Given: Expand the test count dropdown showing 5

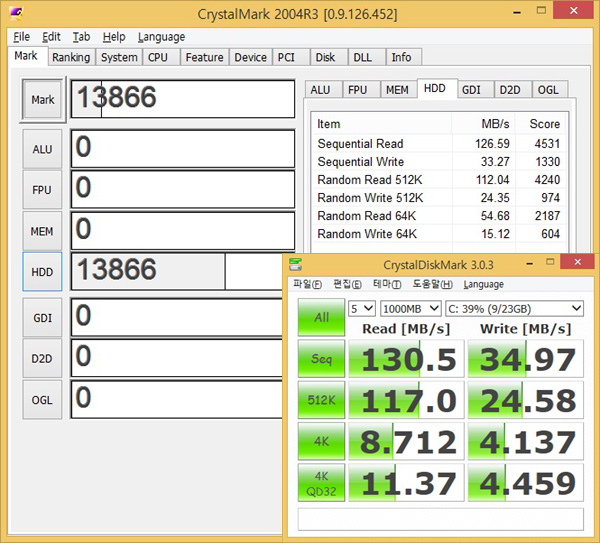Looking at the screenshot, I should (362, 308).
